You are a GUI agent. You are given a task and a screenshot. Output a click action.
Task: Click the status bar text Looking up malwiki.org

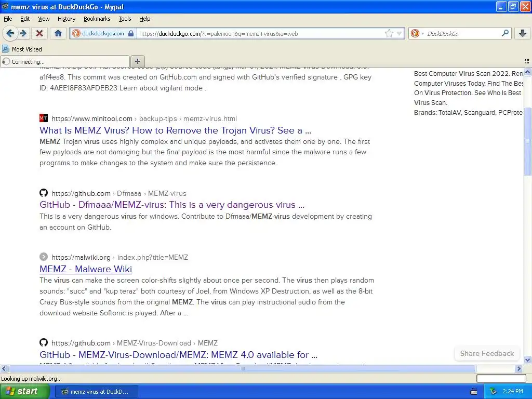pos(31,379)
